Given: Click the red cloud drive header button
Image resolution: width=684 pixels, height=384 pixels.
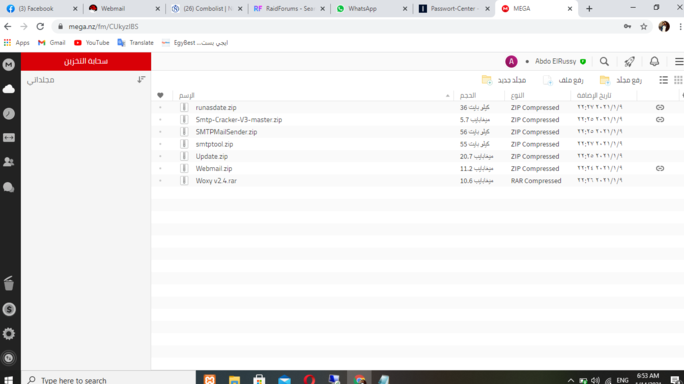Looking at the screenshot, I should (86, 62).
